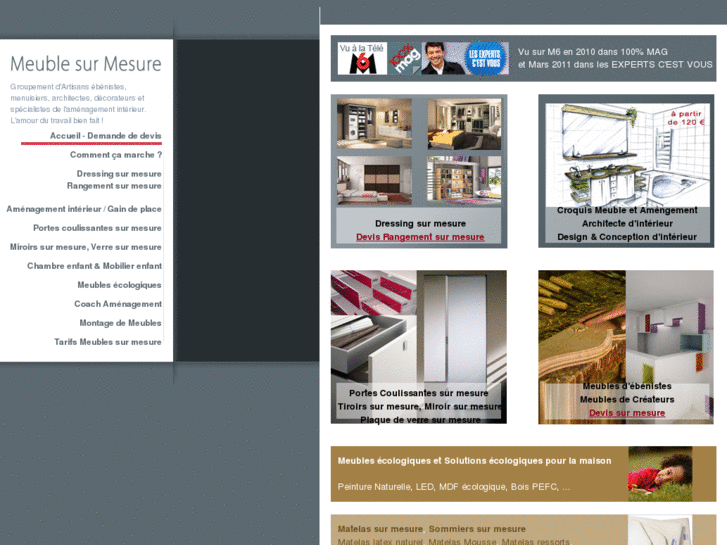
Task: Click Devis sur mesure red link
Action: 627,413
